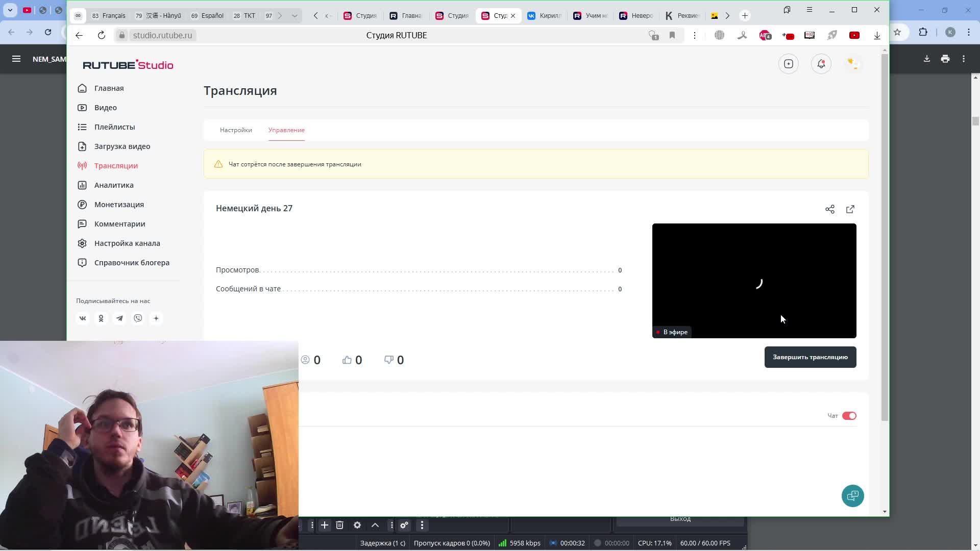
Task: Expand OBS sources up arrow
Action: click(x=375, y=525)
